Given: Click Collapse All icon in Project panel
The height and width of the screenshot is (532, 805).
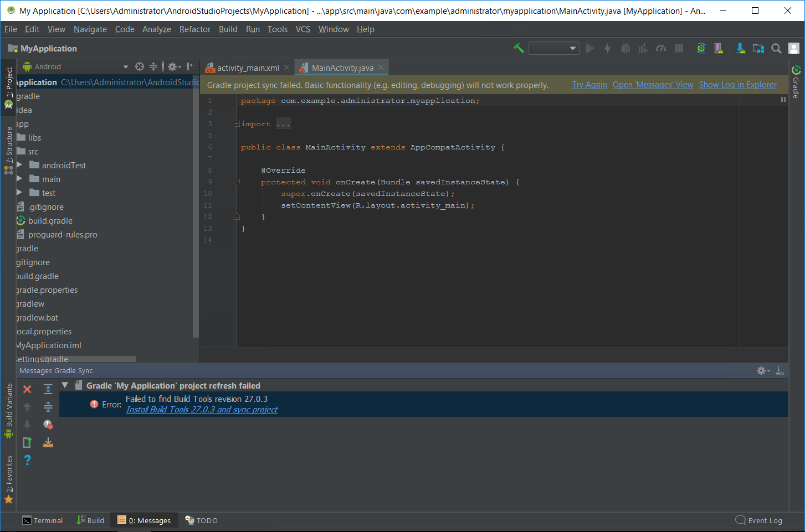Looking at the screenshot, I should pyautogui.click(x=153, y=66).
